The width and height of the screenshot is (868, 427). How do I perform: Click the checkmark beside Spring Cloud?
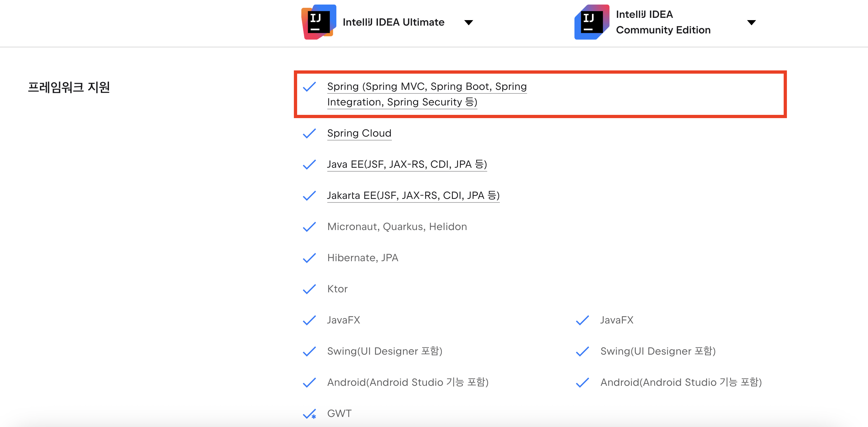pos(309,133)
